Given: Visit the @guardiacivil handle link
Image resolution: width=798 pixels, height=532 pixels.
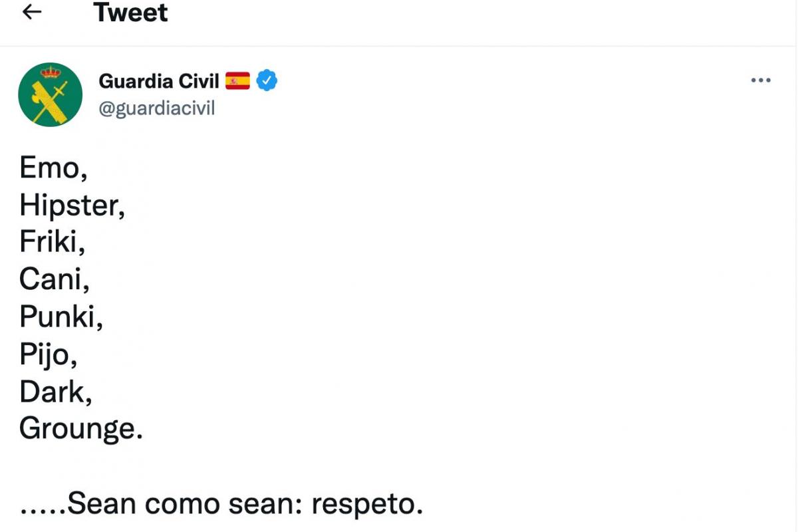Looking at the screenshot, I should (156, 108).
